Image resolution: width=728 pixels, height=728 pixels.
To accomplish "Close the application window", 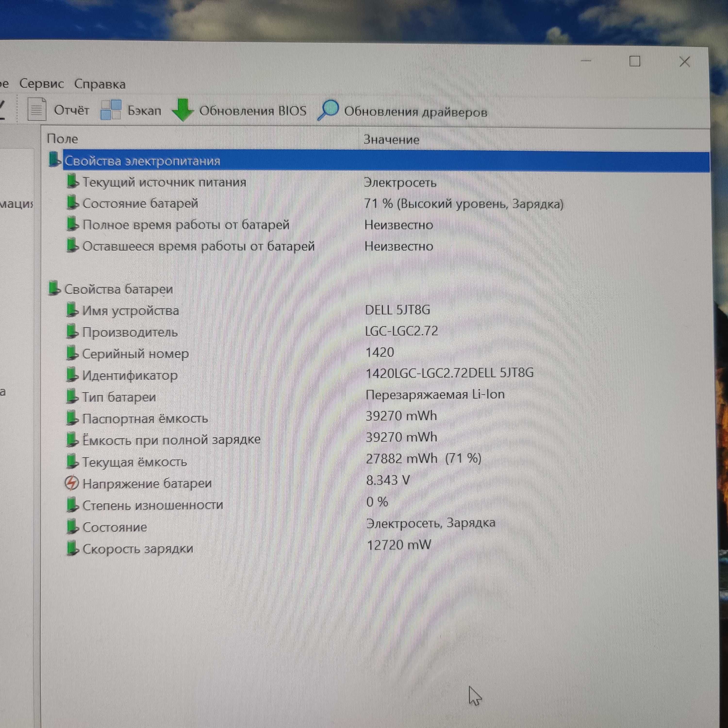I will click(x=685, y=62).
